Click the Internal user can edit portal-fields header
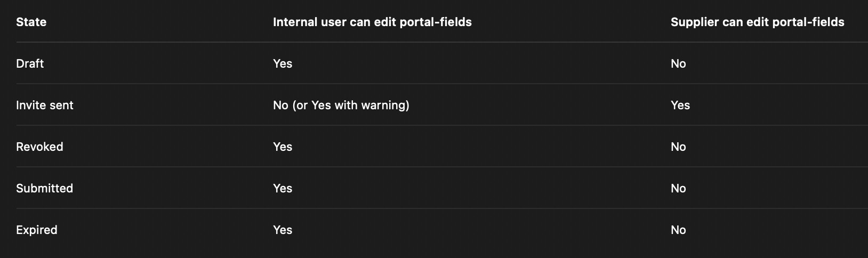This screenshot has height=258, width=868. coord(372,22)
